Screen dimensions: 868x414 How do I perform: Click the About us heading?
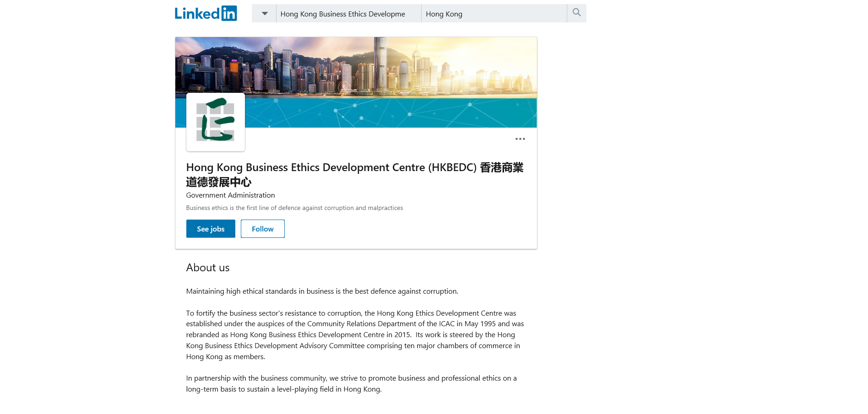click(208, 268)
